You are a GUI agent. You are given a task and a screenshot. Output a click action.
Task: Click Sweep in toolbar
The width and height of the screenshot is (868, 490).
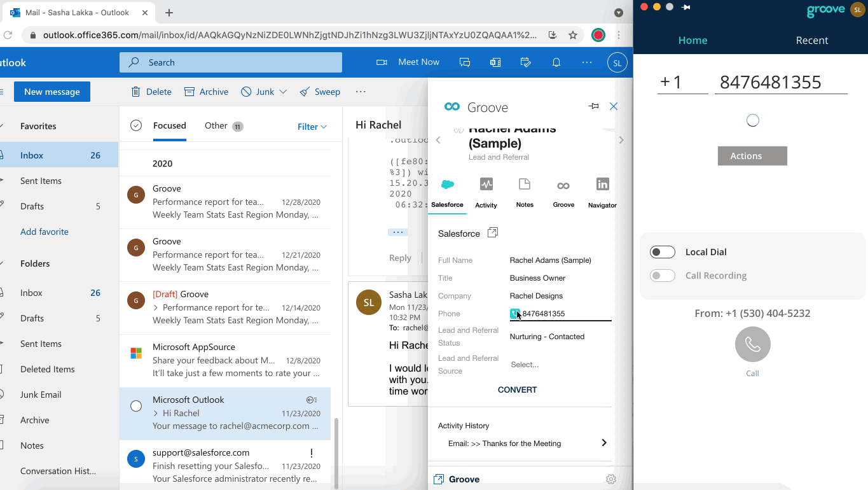coord(320,92)
